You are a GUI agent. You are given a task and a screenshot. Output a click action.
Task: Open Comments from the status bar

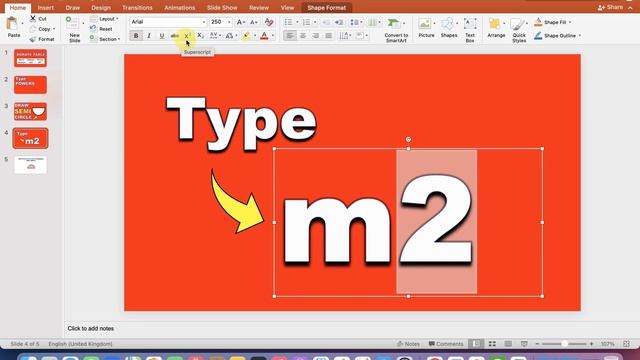pos(446,344)
